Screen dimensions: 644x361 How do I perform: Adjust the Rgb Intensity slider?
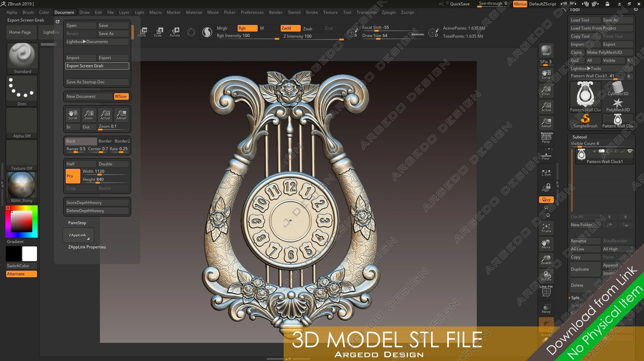click(248, 36)
